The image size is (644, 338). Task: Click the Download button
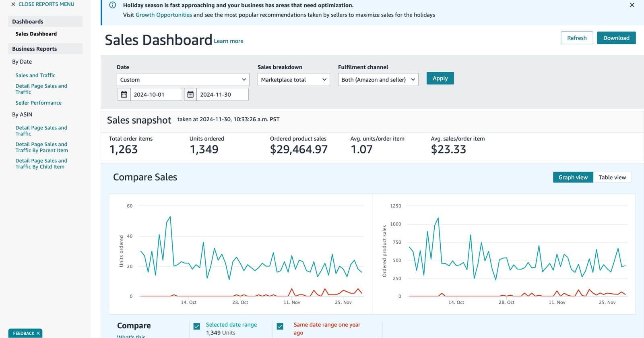pyautogui.click(x=616, y=38)
